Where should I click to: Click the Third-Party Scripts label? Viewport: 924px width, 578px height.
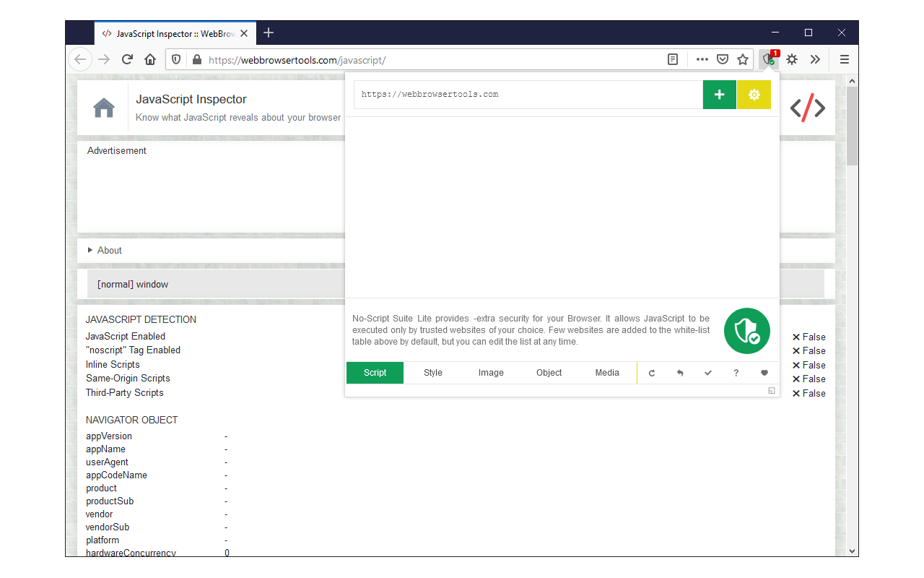124,392
